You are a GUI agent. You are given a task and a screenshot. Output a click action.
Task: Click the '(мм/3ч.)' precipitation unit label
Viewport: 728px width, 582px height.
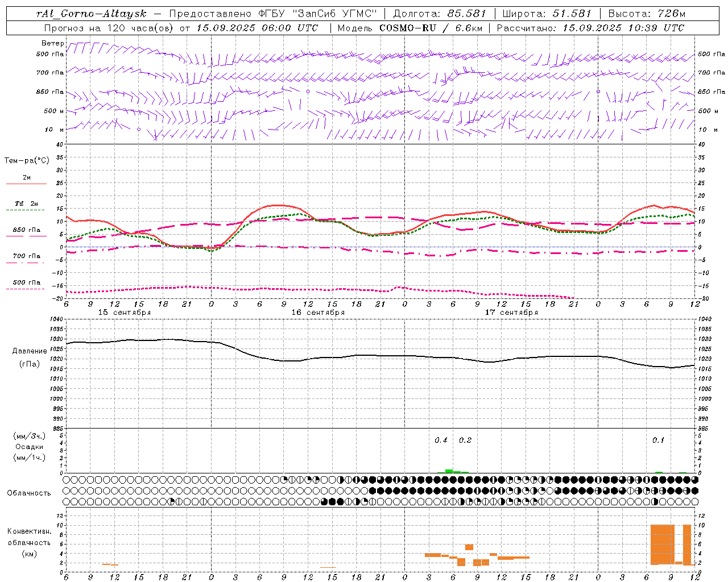tap(30, 436)
